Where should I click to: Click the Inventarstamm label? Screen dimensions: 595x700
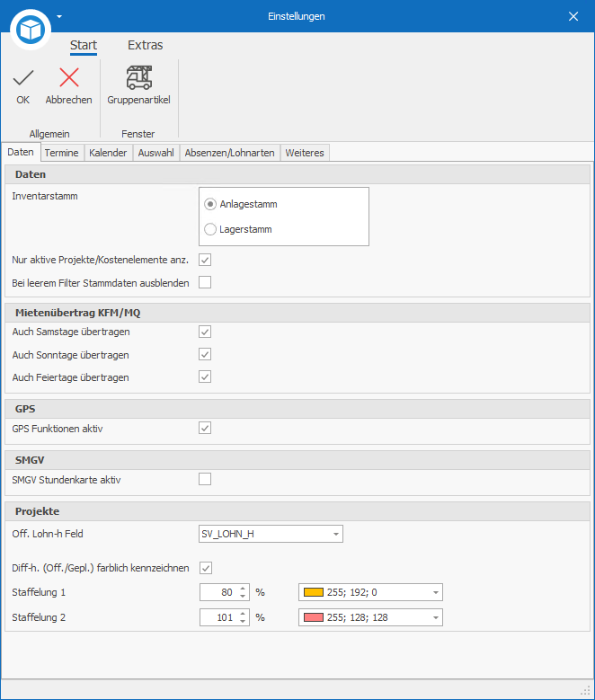(x=45, y=196)
